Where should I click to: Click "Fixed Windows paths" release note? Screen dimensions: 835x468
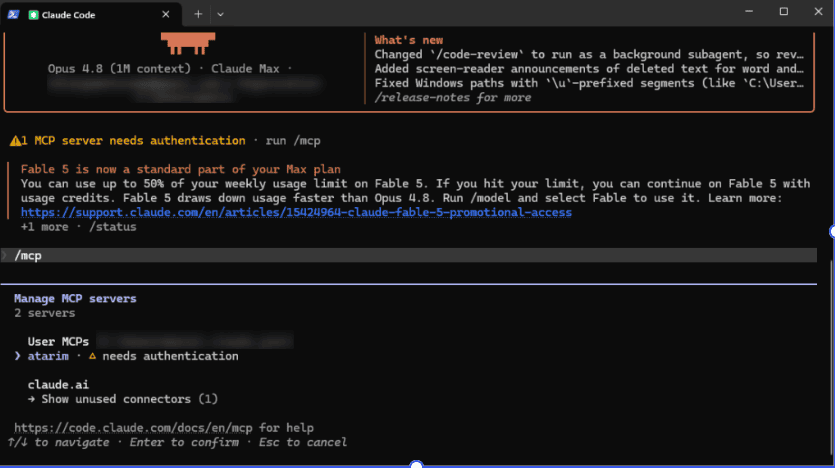tap(589, 83)
